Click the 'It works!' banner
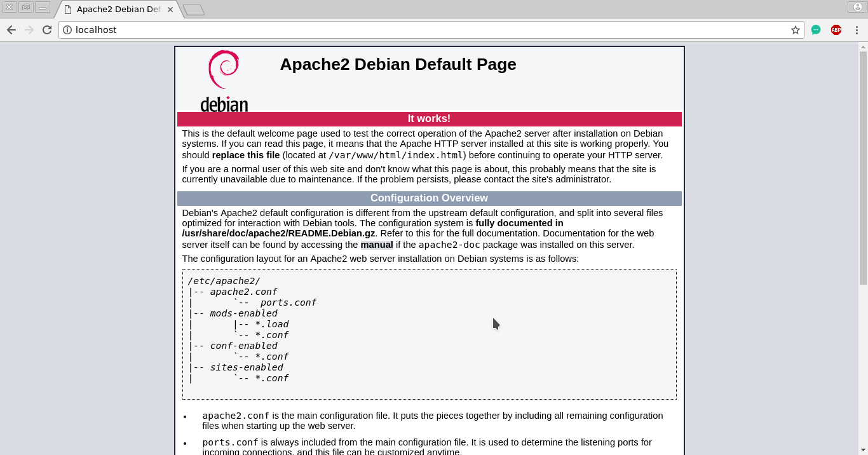 tap(429, 119)
